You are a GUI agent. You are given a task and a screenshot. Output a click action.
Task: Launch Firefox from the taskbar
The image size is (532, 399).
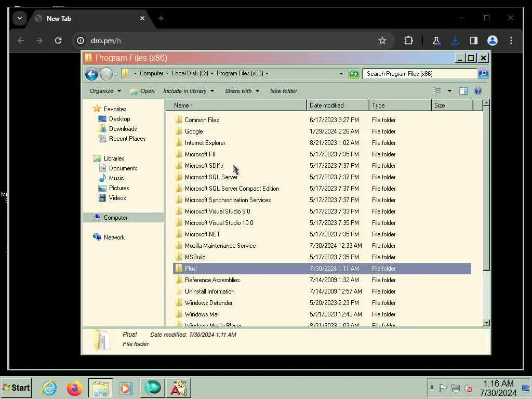click(x=75, y=388)
